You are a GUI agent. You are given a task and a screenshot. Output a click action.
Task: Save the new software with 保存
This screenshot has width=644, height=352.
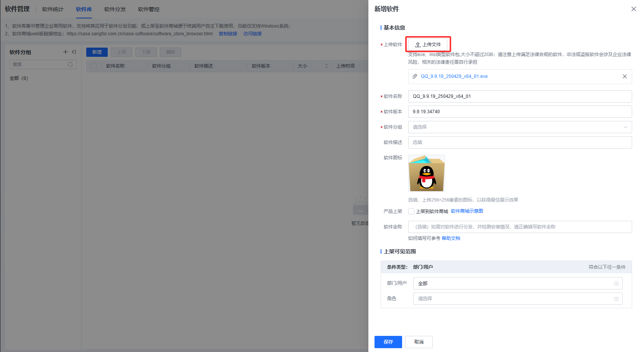(388, 342)
